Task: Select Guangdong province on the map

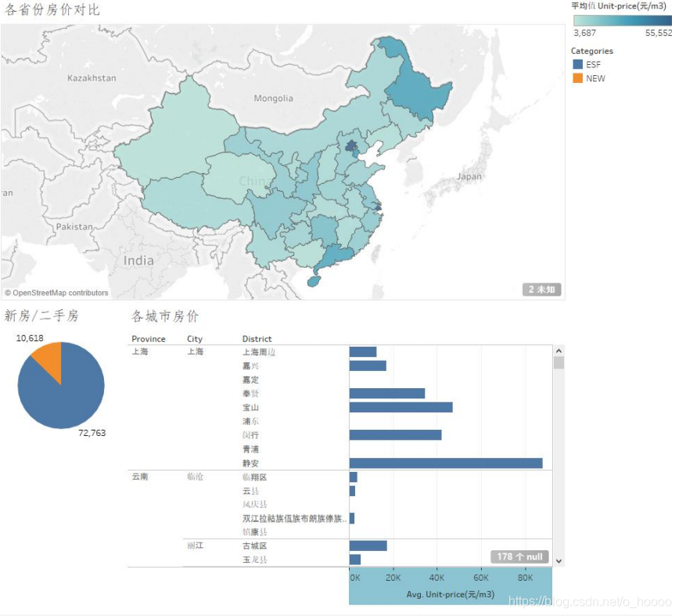Action: 336,257
